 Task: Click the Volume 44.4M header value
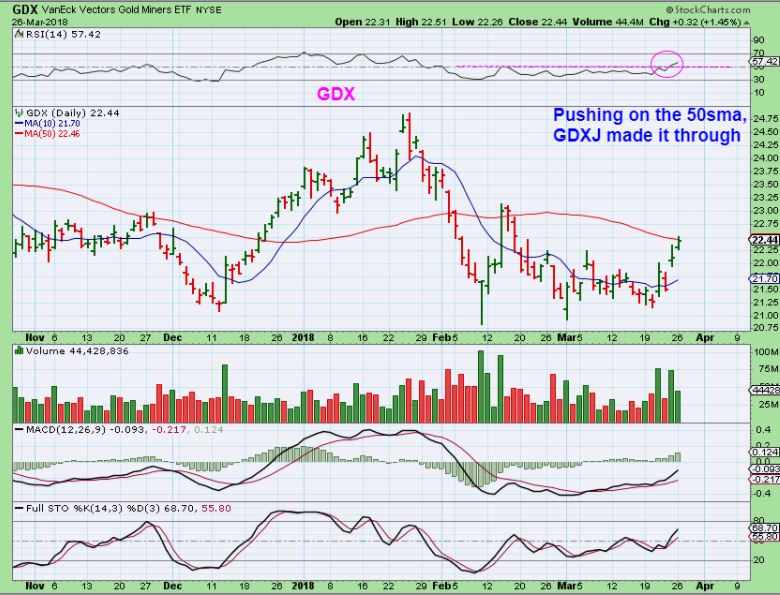click(x=609, y=22)
